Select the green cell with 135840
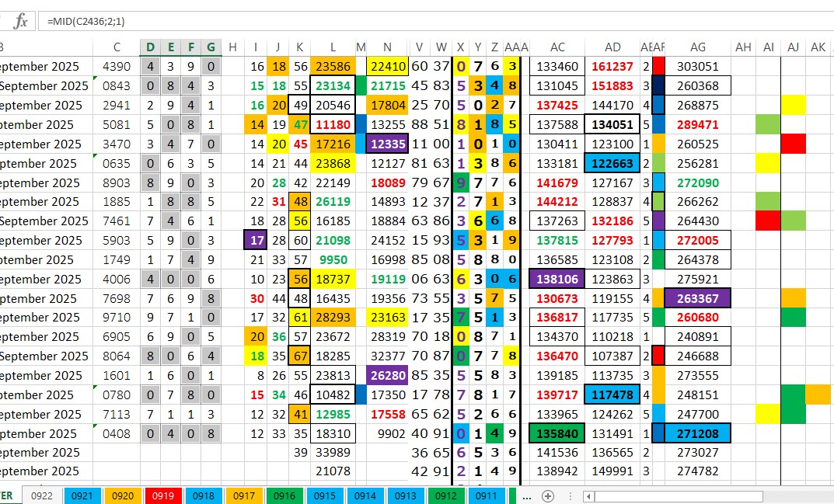 point(557,433)
